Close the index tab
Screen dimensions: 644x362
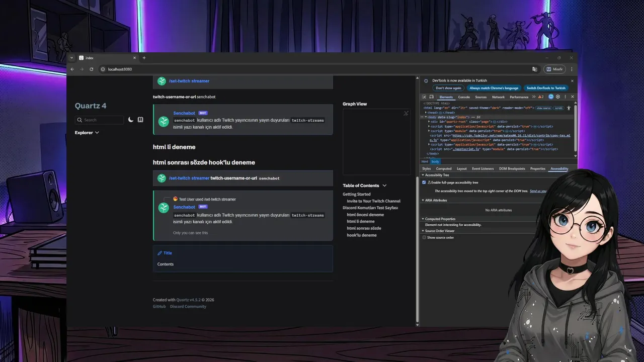pyautogui.click(x=134, y=58)
